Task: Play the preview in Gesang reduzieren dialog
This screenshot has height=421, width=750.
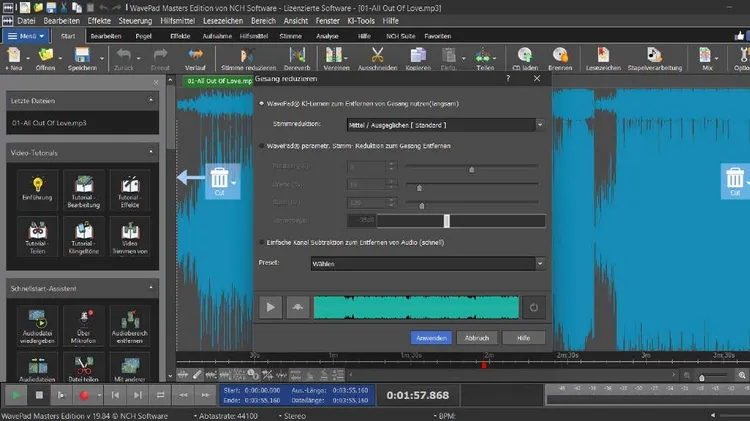Action: [271, 307]
